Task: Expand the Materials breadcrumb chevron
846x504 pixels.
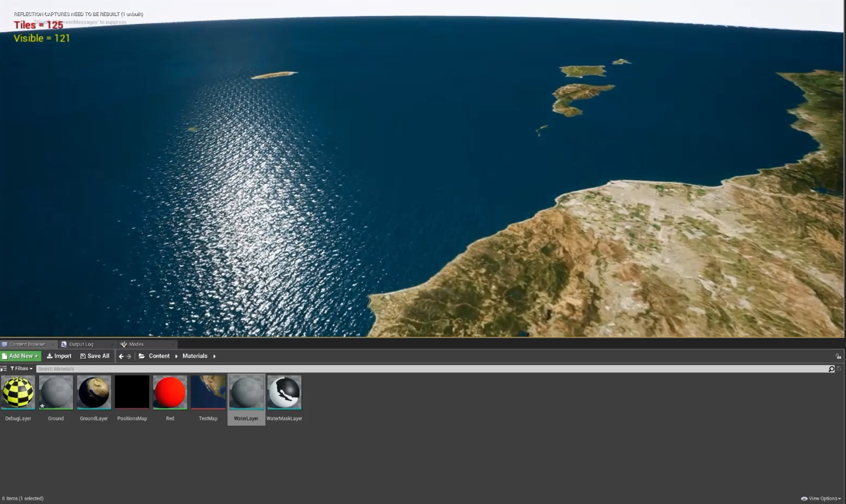Action: tap(214, 356)
